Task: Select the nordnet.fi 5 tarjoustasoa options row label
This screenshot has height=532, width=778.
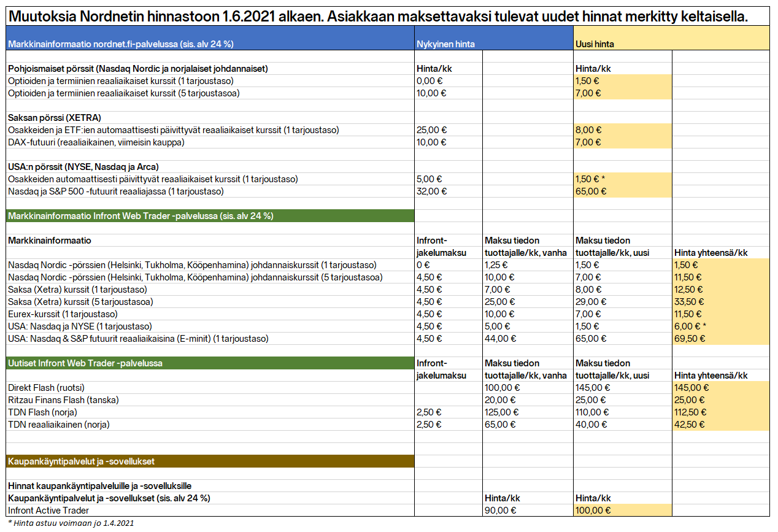Action: [x=123, y=93]
